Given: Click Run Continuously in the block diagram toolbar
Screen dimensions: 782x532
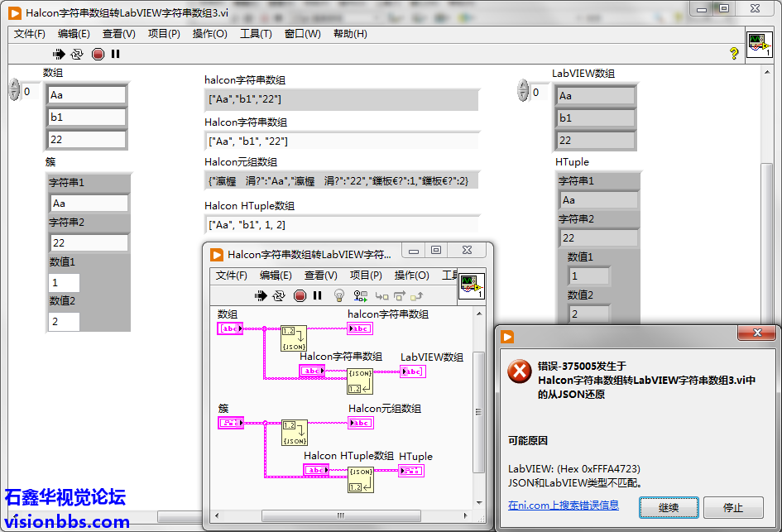Looking at the screenshot, I should pyautogui.click(x=279, y=295).
